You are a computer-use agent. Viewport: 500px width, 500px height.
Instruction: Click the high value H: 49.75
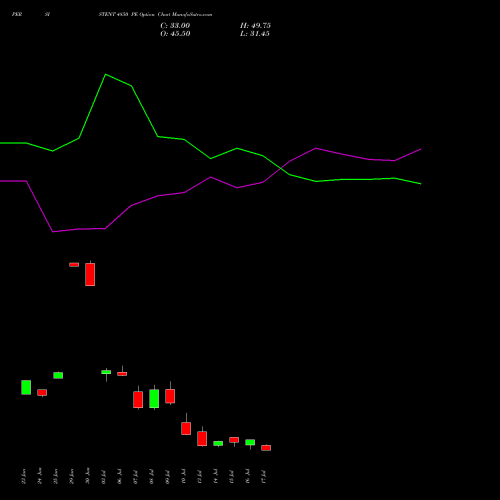click(x=255, y=26)
